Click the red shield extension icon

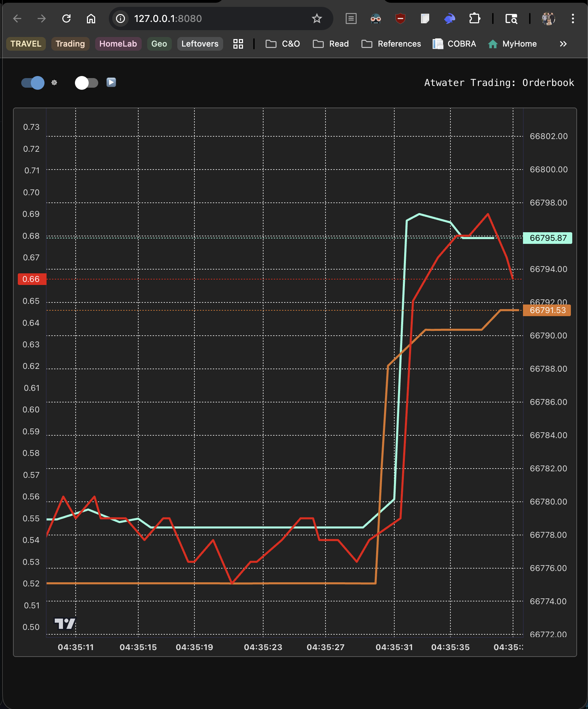click(x=400, y=18)
